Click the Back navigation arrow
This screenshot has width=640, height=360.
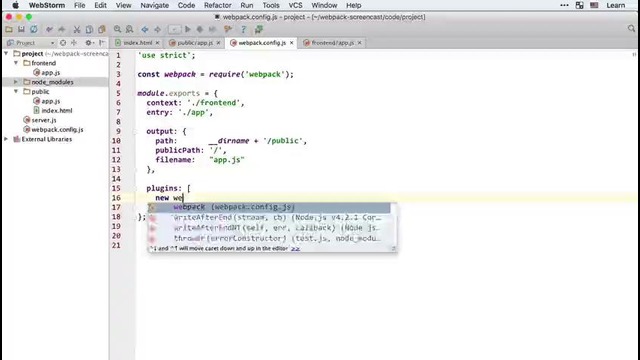coord(145,29)
